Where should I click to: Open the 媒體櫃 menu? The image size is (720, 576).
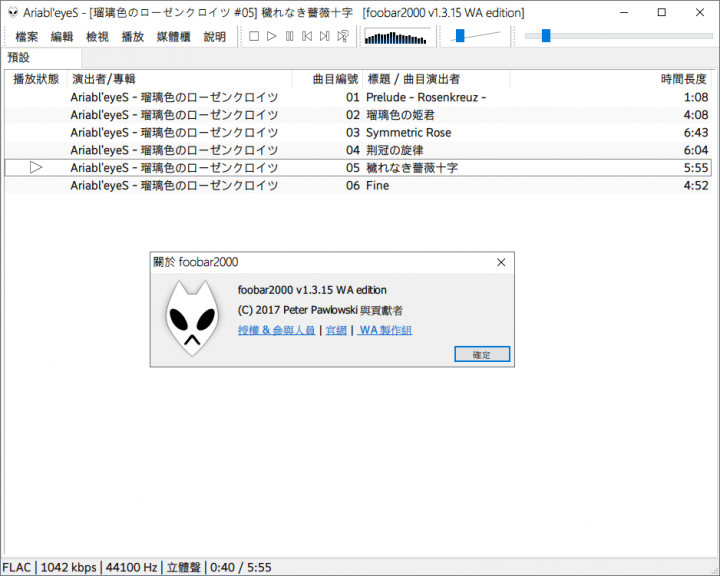[x=174, y=37]
